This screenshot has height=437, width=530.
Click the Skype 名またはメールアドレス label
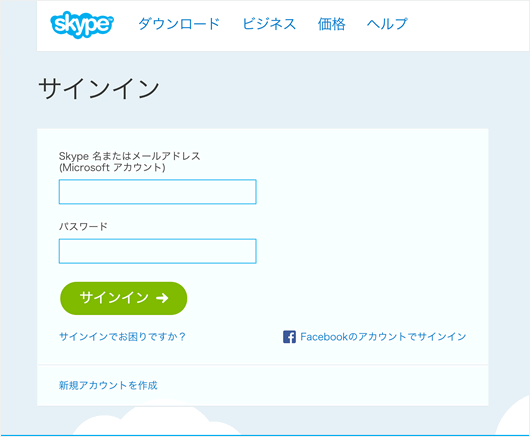tap(129, 156)
